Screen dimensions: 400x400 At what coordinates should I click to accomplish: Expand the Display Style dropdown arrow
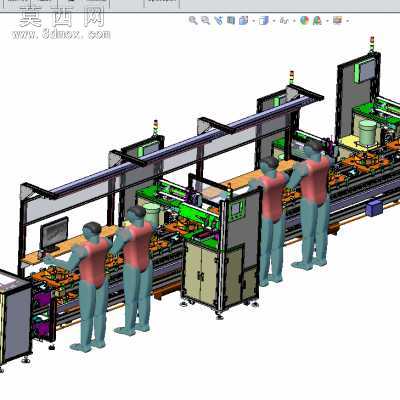[274, 21]
